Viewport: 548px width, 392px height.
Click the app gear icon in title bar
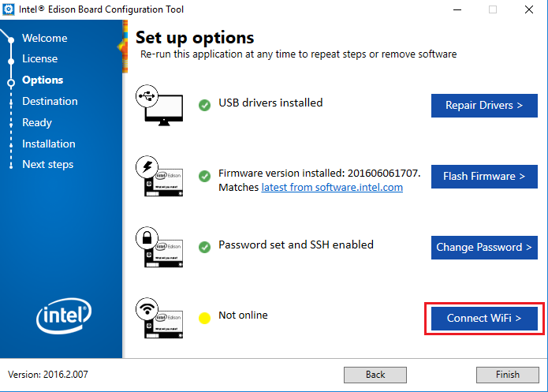(x=9, y=9)
